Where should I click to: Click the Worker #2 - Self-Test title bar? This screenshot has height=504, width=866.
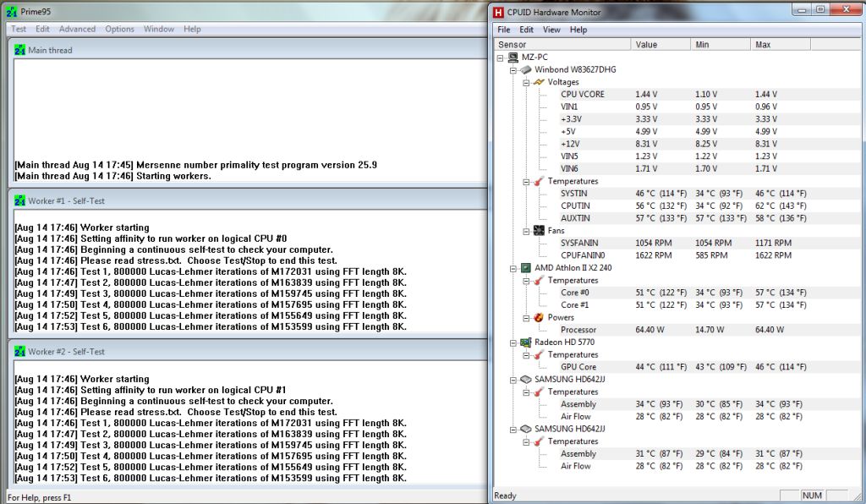pyautogui.click(x=248, y=352)
